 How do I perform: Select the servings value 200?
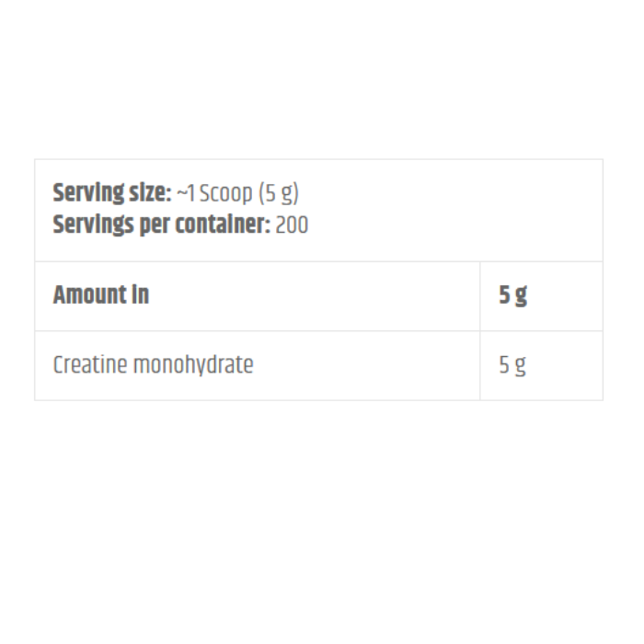coord(292,225)
